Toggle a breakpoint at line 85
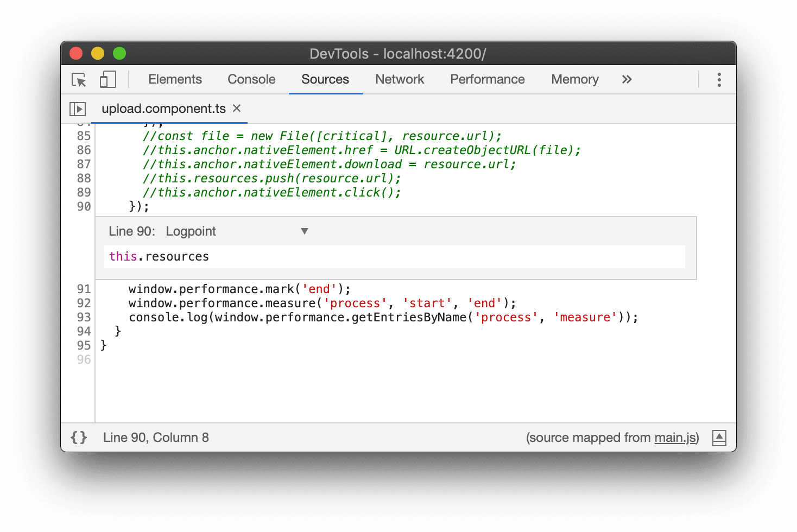 [83, 136]
